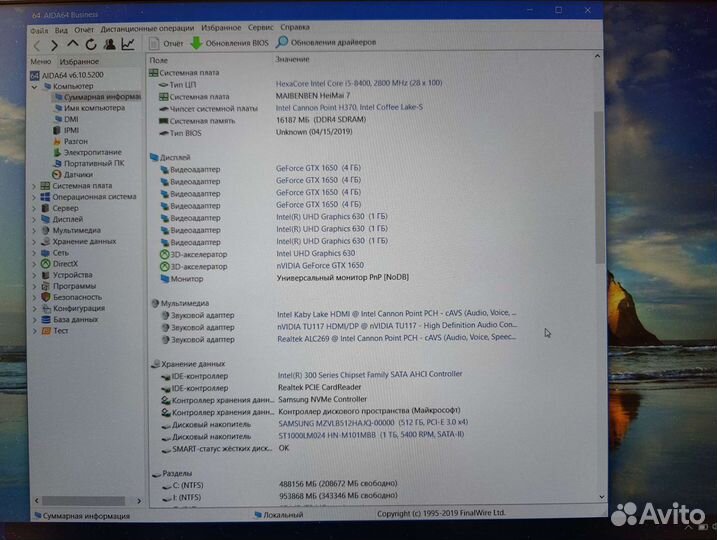Open the Сервис menu
The image size is (717, 540).
[x=260, y=28]
